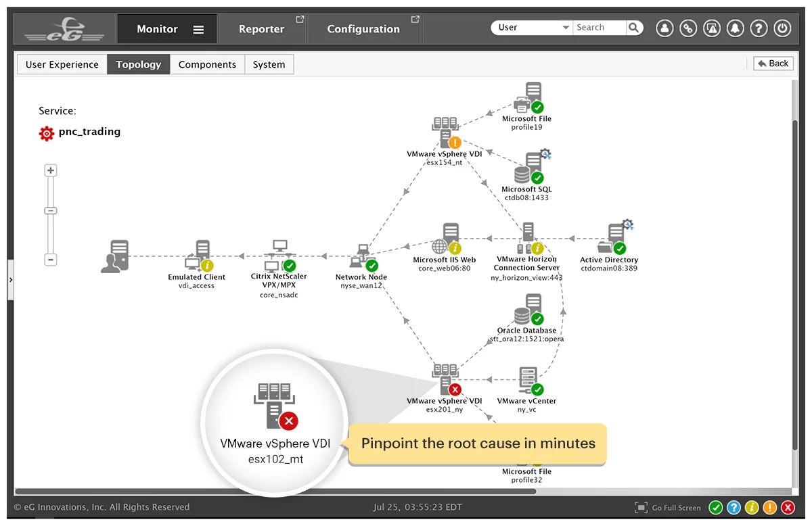
Task: Click the 'Service:' label
Action: 58,111
